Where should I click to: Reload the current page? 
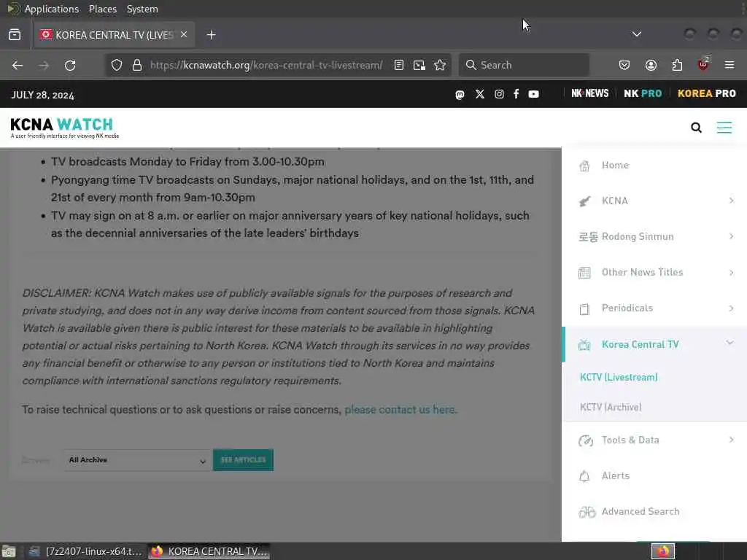[70, 65]
